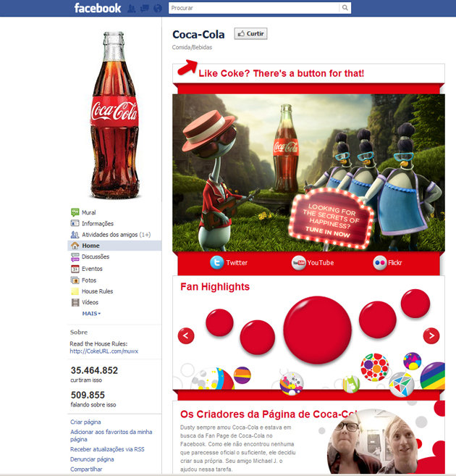Image resolution: width=456 pixels, height=476 pixels.
Task: Open Coca-Cola YouTube icon link
Action: (x=299, y=262)
